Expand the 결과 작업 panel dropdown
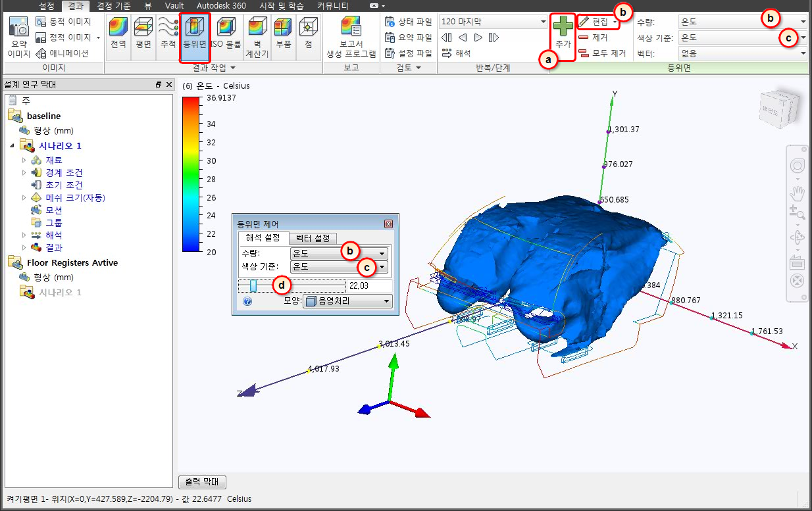The width and height of the screenshot is (812, 511). click(x=233, y=68)
